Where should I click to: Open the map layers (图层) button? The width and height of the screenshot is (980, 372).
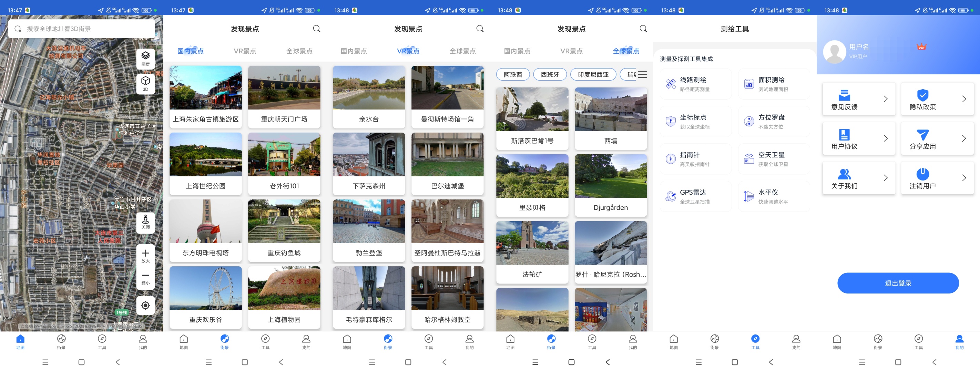click(145, 58)
